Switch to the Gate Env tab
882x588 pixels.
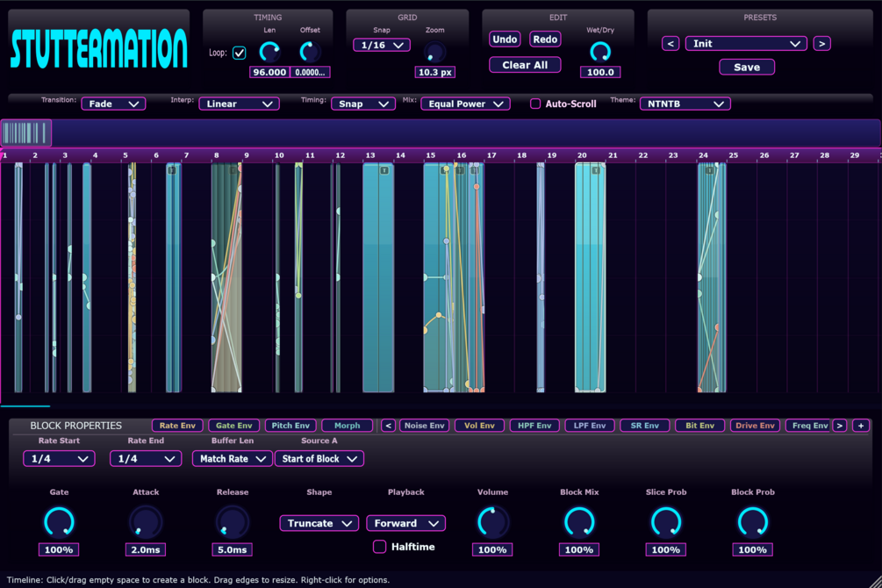coord(234,426)
